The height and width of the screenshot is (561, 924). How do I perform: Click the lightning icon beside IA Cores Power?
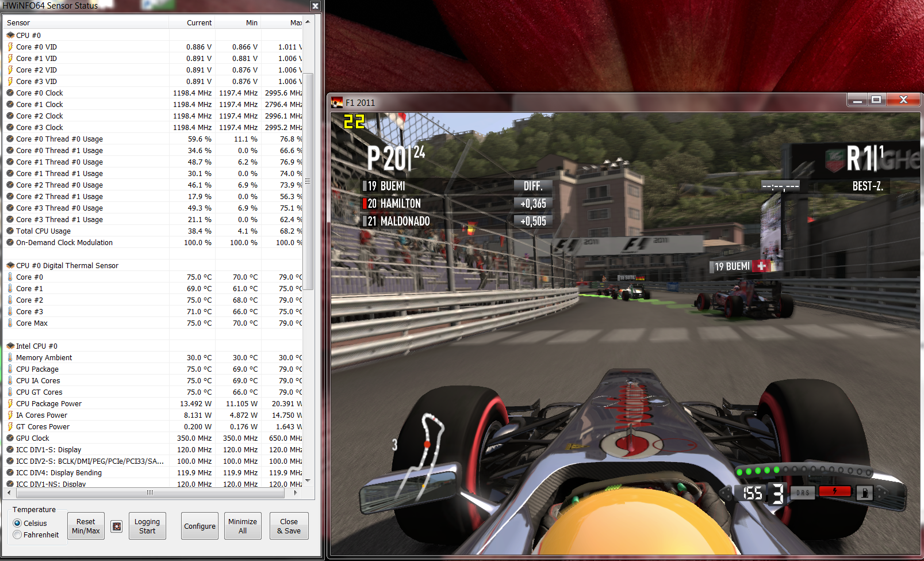coord(10,415)
